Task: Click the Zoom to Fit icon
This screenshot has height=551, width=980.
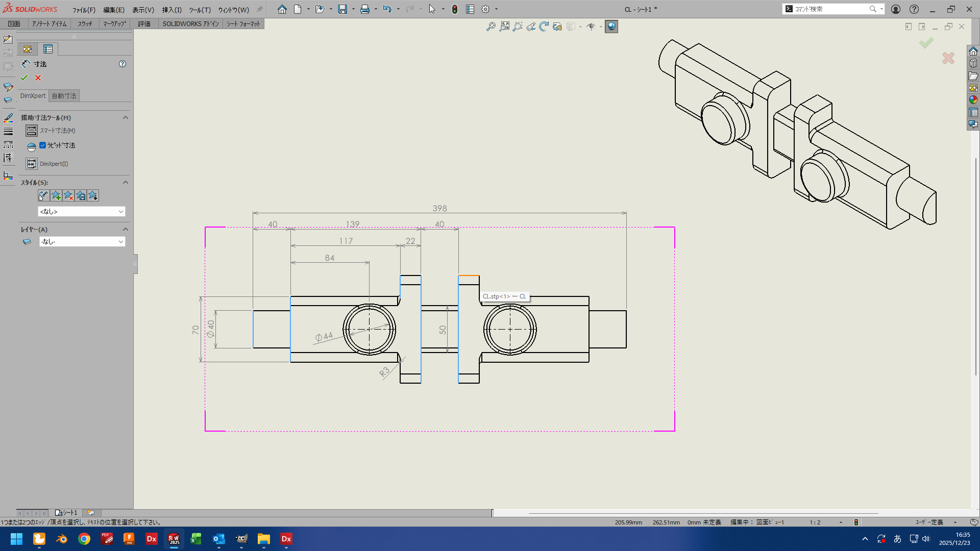Action: [504, 27]
